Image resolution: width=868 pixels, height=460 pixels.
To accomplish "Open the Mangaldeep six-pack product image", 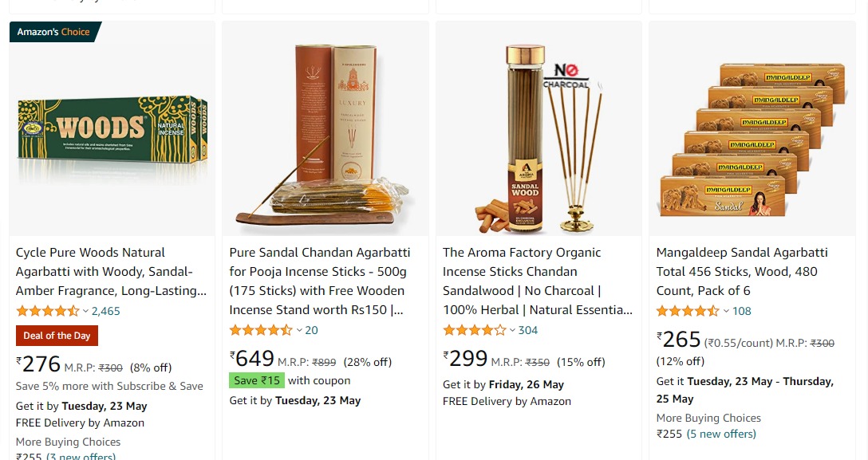I will pyautogui.click(x=752, y=140).
